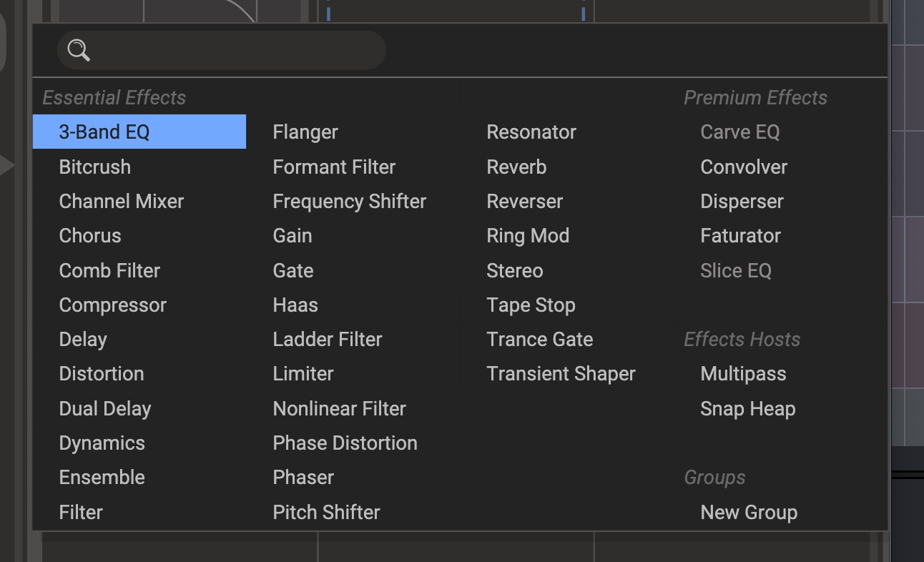Viewport: 924px width, 562px height.
Task: Add a Phase Distortion effect
Action: (x=345, y=443)
